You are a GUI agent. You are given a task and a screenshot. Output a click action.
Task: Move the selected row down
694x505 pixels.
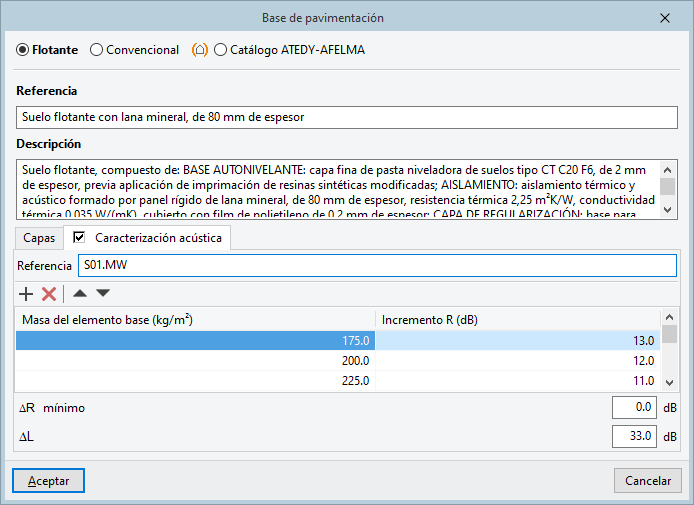click(x=103, y=294)
